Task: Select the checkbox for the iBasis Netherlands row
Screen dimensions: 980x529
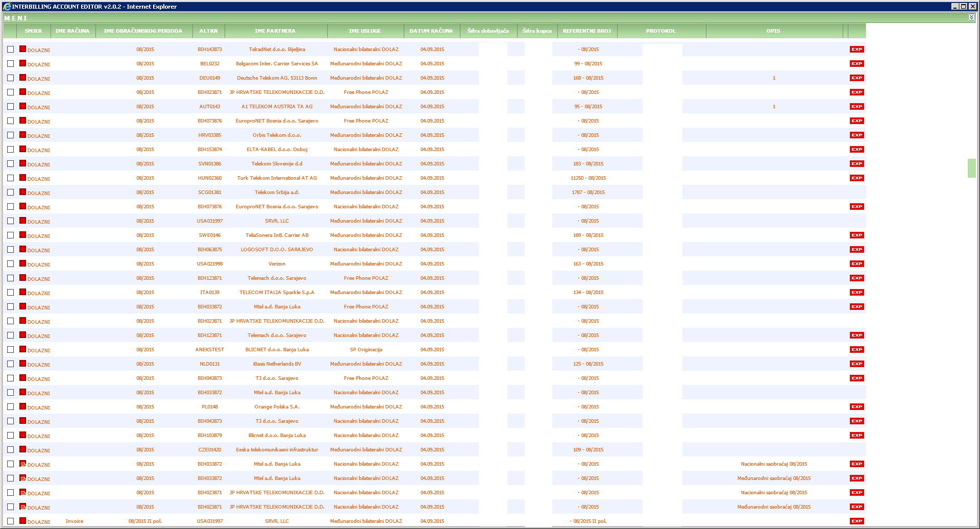Action: [10, 364]
